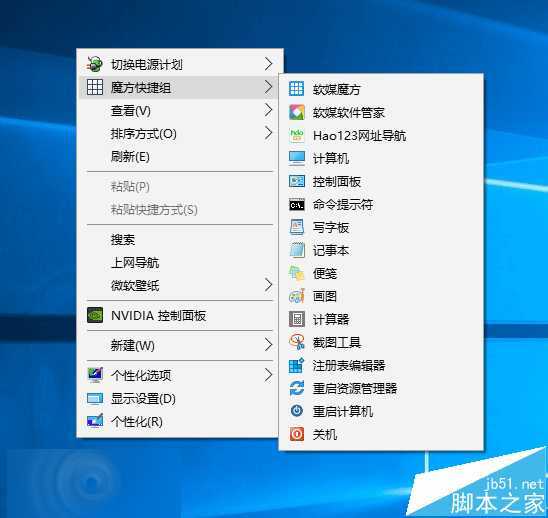Open 便笺 label
The width and height of the screenshot is (548, 518).
(325, 274)
